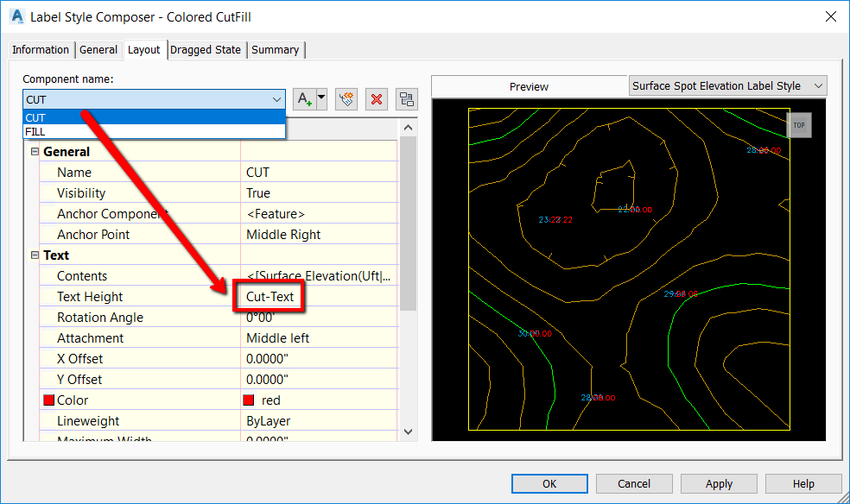Open the Component name dropdown
Viewport: 850px width, 504px height.
[277, 99]
